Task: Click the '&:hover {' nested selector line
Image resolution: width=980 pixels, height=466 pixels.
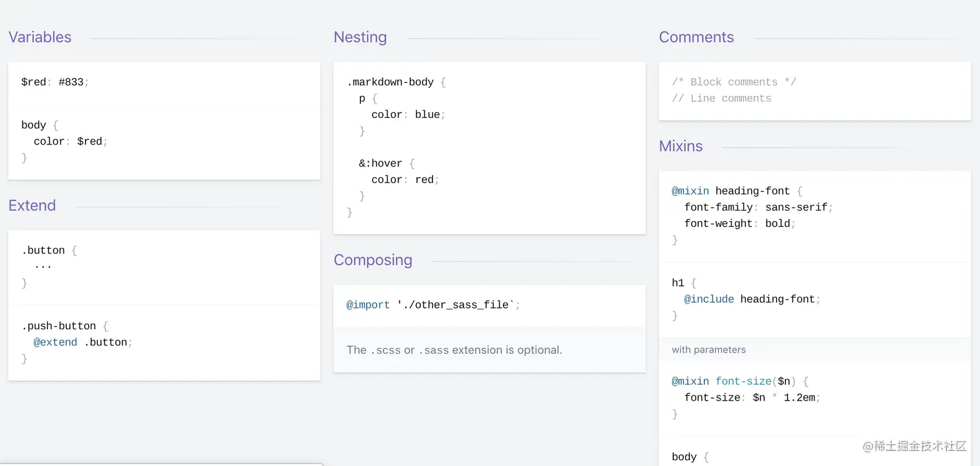Action: 386,163
